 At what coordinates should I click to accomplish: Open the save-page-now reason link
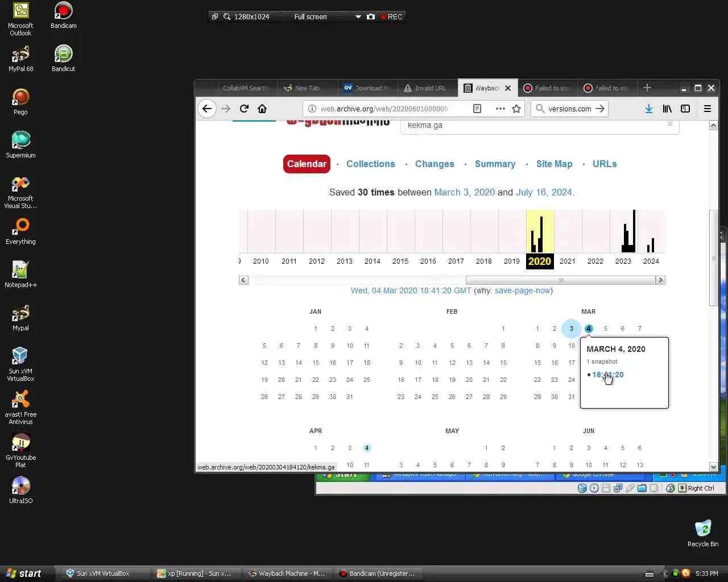[x=522, y=290]
